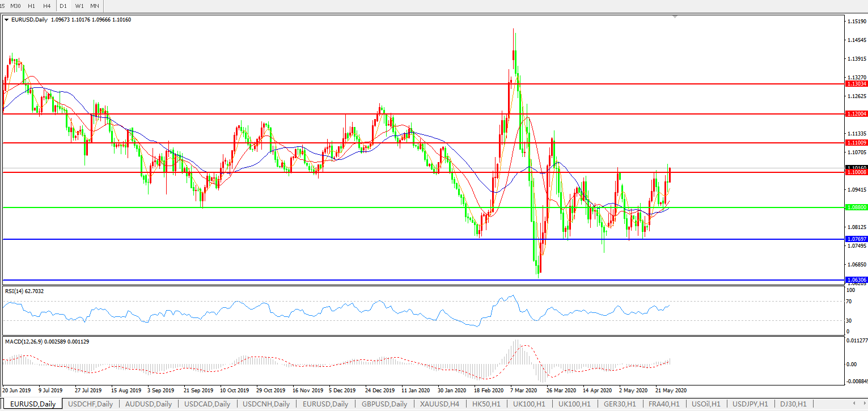Click the chart shift marker at top of chart

tap(674, 17)
